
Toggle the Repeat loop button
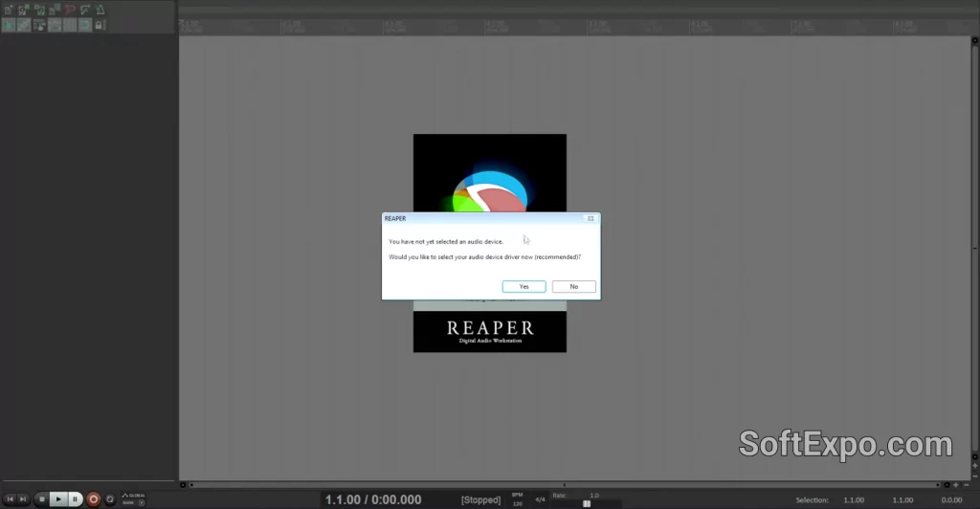click(x=110, y=499)
